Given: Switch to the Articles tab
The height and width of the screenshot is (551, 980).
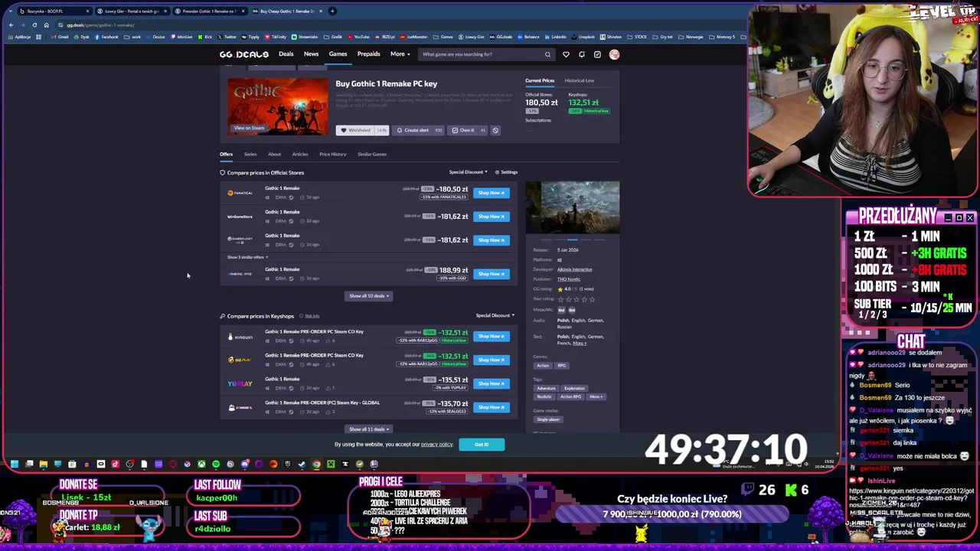Looking at the screenshot, I should [300, 155].
